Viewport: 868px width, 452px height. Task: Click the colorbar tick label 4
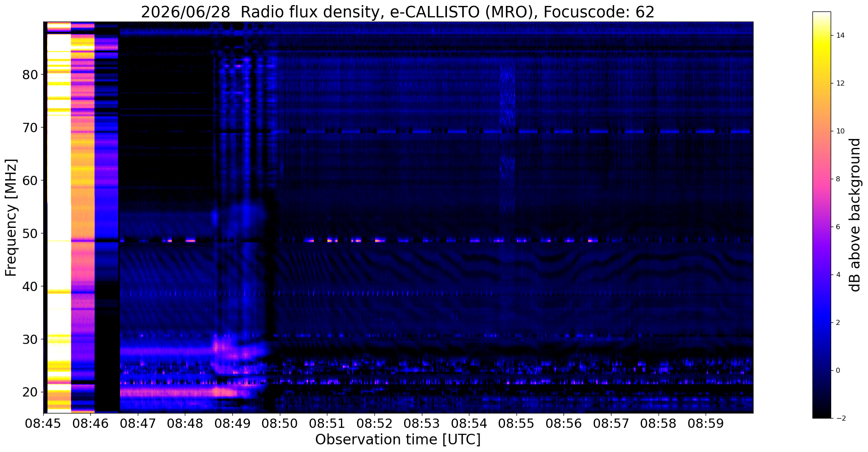tap(837, 275)
